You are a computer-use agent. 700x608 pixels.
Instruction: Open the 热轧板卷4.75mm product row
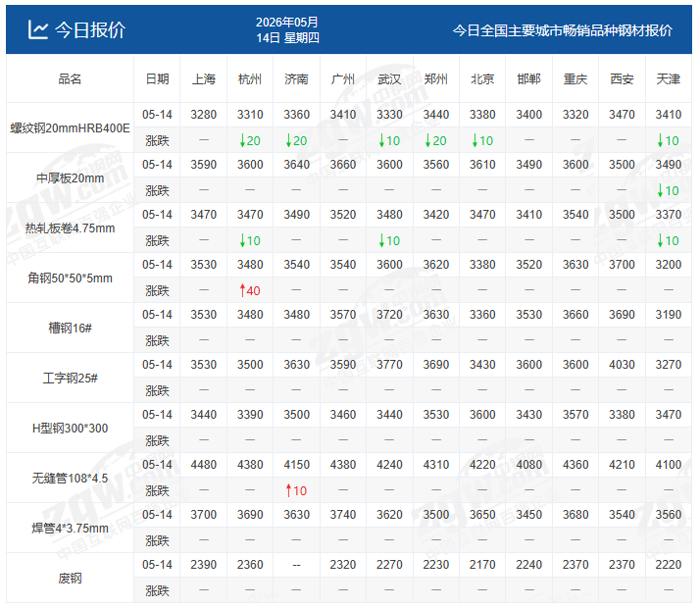point(70,228)
